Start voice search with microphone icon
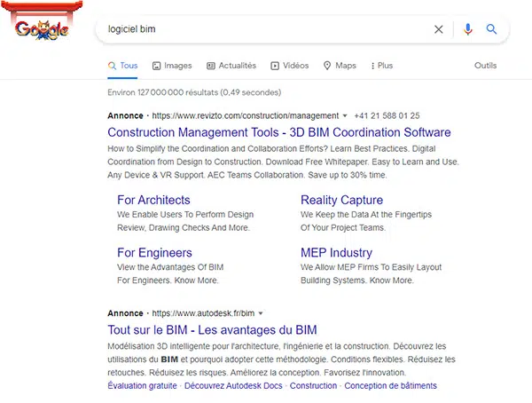The width and height of the screenshot is (532, 403). pyautogui.click(x=468, y=29)
